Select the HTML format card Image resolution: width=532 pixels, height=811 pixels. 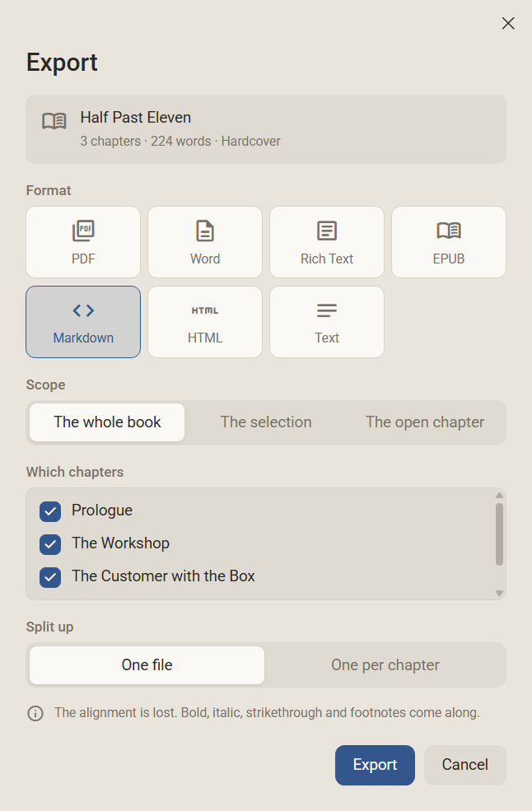[x=205, y=322]
